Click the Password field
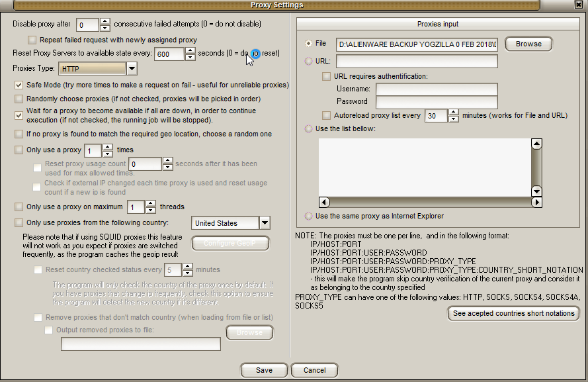588x382 pixels. [437, 102]
